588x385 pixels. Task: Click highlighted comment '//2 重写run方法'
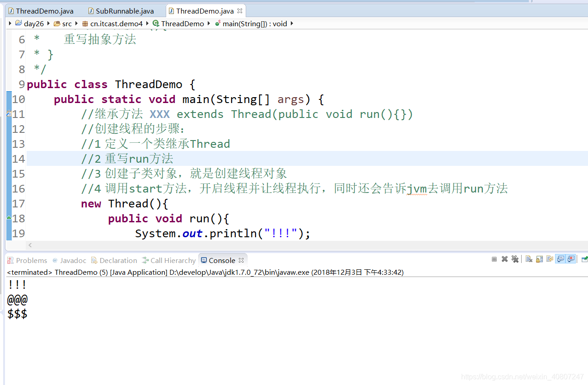[x=127, y=159]
